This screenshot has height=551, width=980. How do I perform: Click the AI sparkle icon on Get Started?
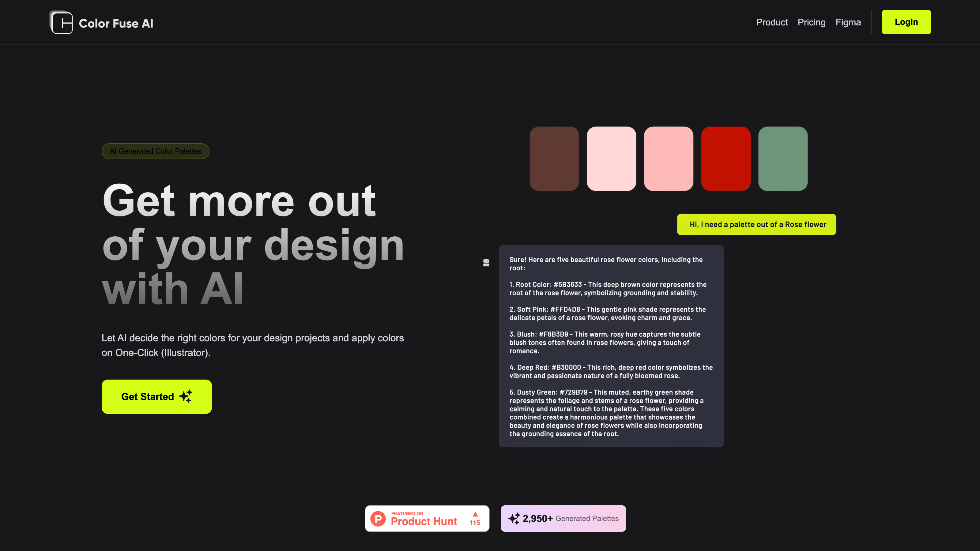coord(186,396)
